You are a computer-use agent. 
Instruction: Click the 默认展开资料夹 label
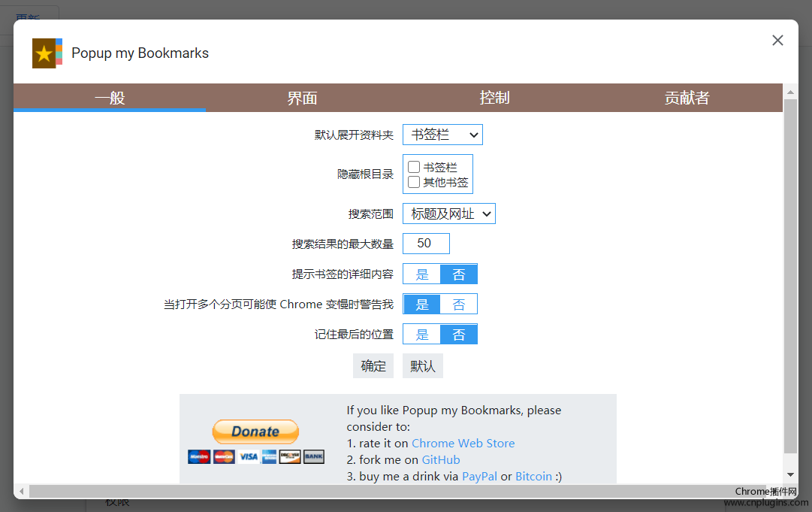click(x=354, y=135)
